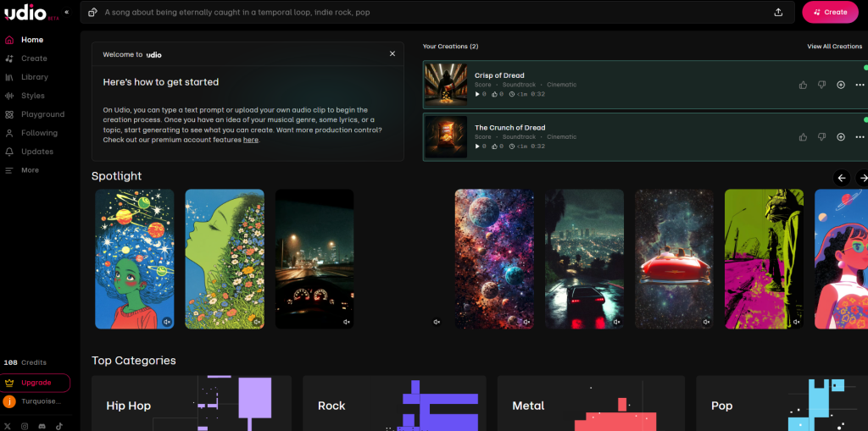The width and height of the screenshot is (868, 431).
Task: Expand the More menu in sidebar
Action: pyautogui.click(x=30, y=170)
